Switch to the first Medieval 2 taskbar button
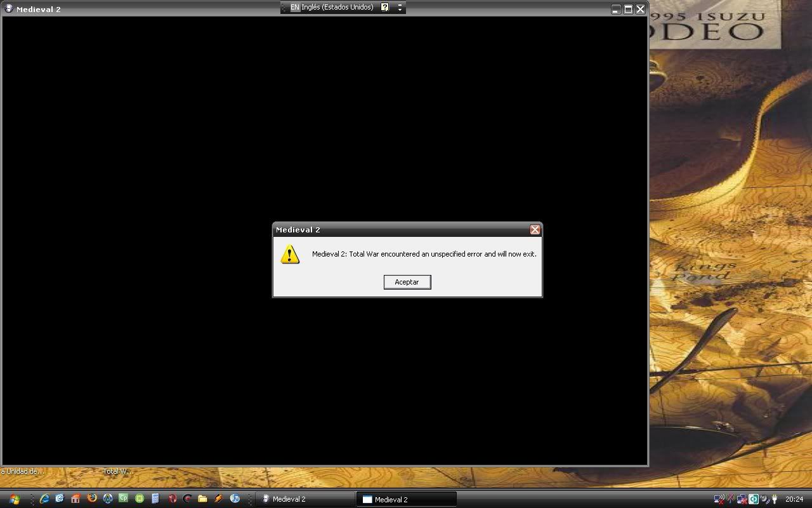Viewport: 812px width, 508px height. click(x=305, y=499)
